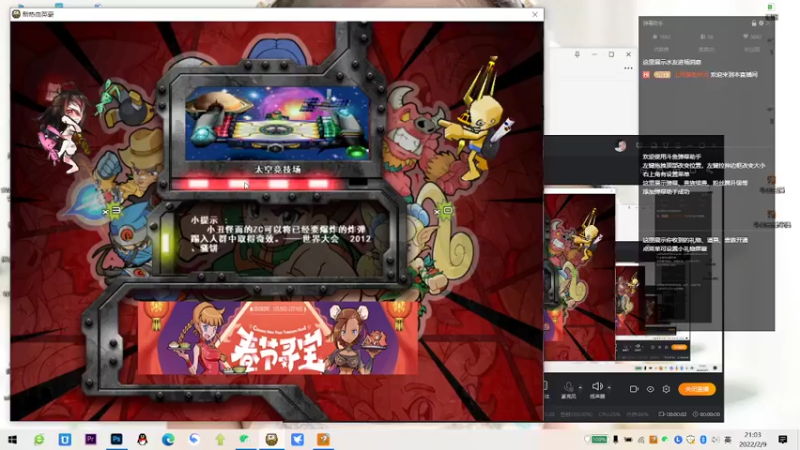Click the streamer avatar in dark window
This screenshot has height=450, width=800.
tap(620, 146)
